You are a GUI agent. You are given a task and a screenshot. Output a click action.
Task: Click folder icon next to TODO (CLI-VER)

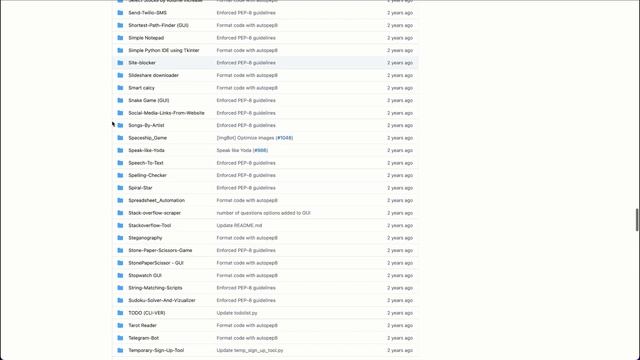[x=120, y=313]
